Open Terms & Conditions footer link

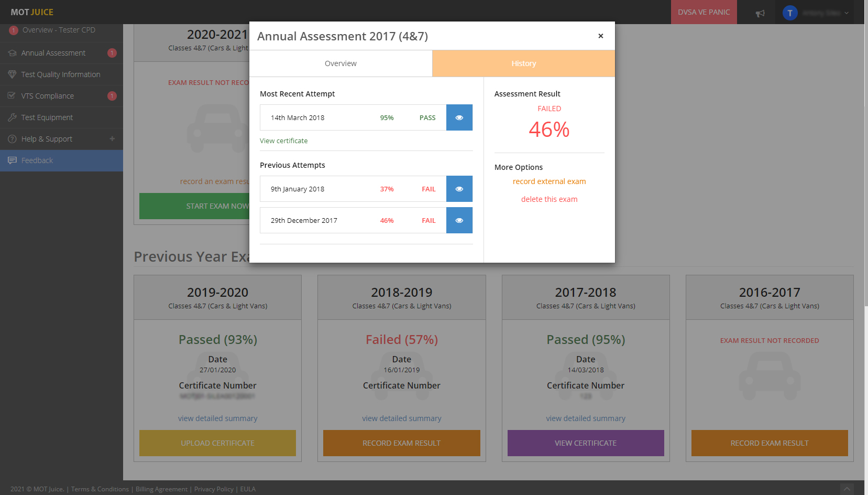pyautogui.click(x=100, y=489)
